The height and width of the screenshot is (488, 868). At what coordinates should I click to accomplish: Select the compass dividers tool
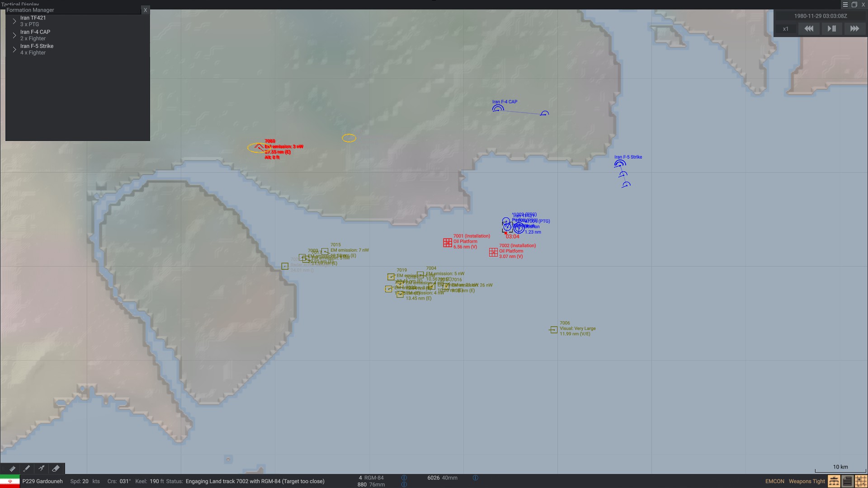(41, 469)
